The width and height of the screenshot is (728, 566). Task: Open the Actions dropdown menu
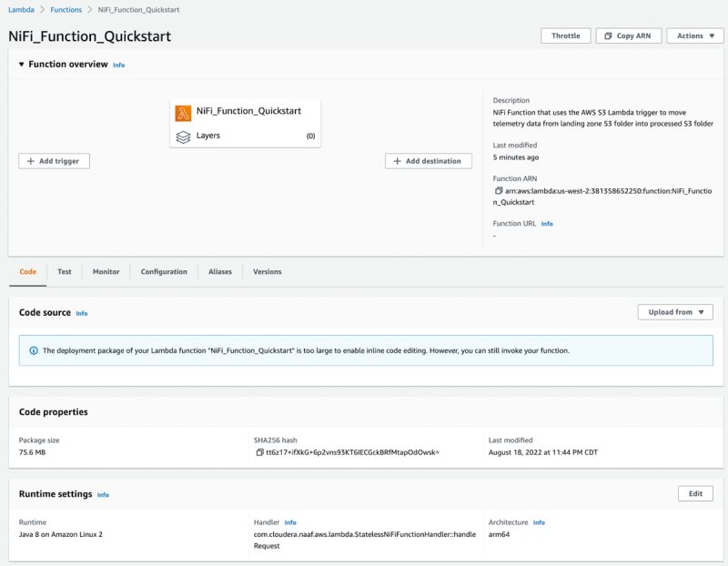pos(694,35)
